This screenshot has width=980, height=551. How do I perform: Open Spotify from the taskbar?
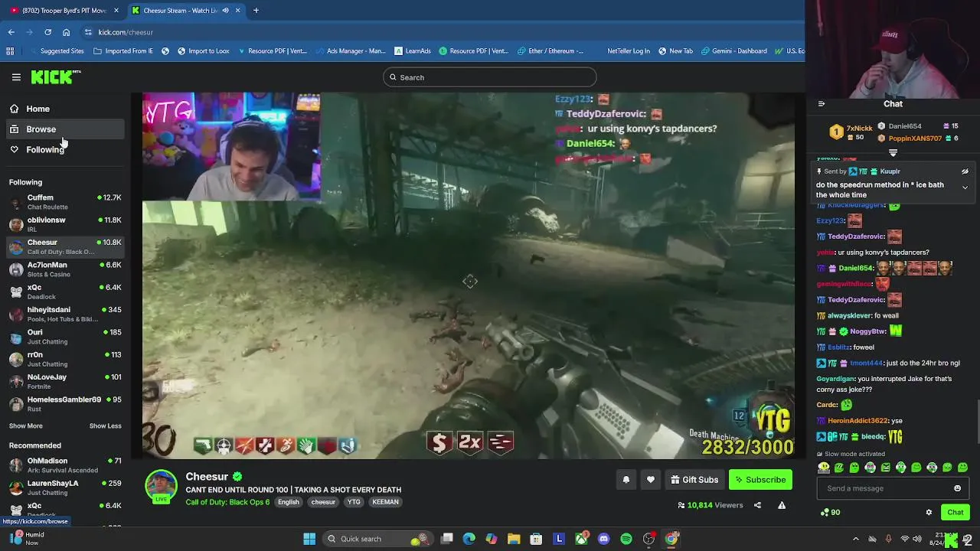coord(626,539)
